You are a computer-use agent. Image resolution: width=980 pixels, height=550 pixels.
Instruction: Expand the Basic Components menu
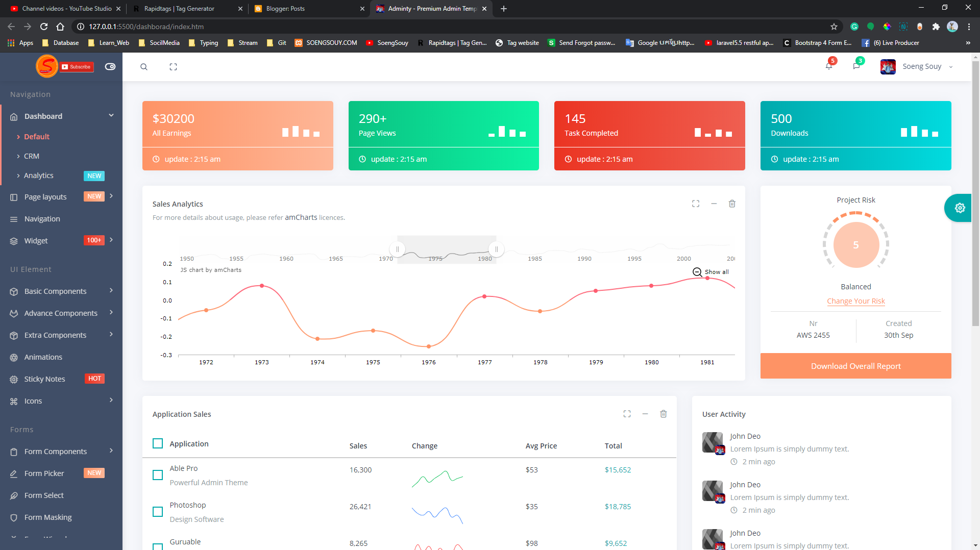61,291
